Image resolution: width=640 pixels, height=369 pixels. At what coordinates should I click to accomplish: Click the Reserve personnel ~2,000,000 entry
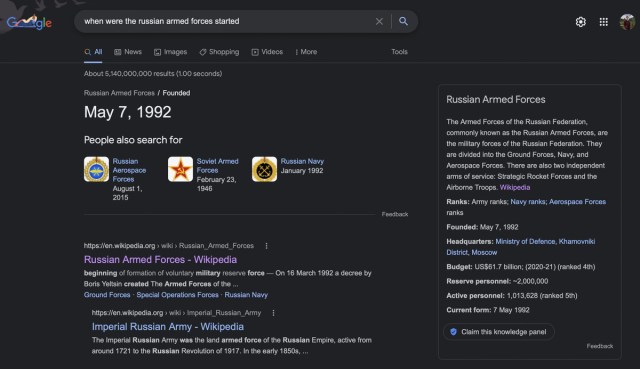pos(497,281)
